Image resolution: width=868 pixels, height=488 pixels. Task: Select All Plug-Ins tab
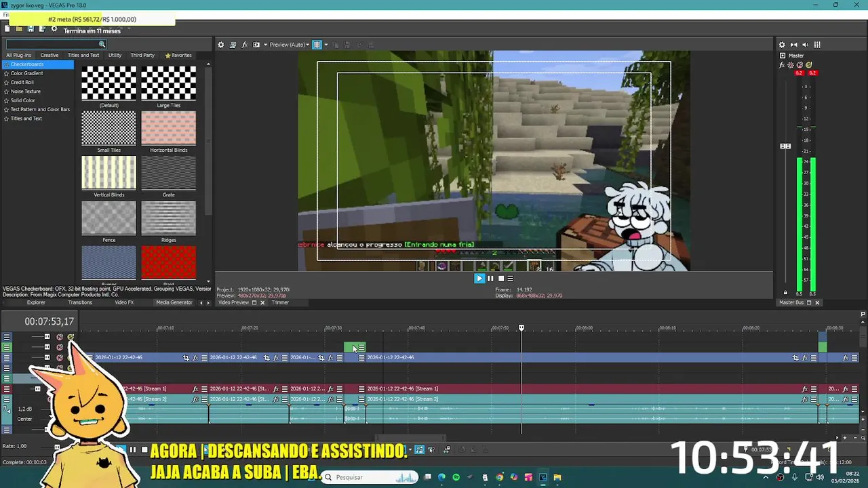click(19, 55)
